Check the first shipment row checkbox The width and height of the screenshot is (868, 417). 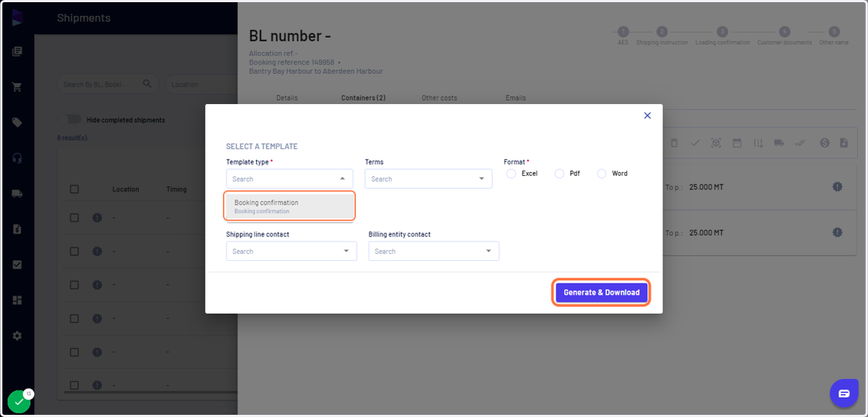(x=74, y=218)
